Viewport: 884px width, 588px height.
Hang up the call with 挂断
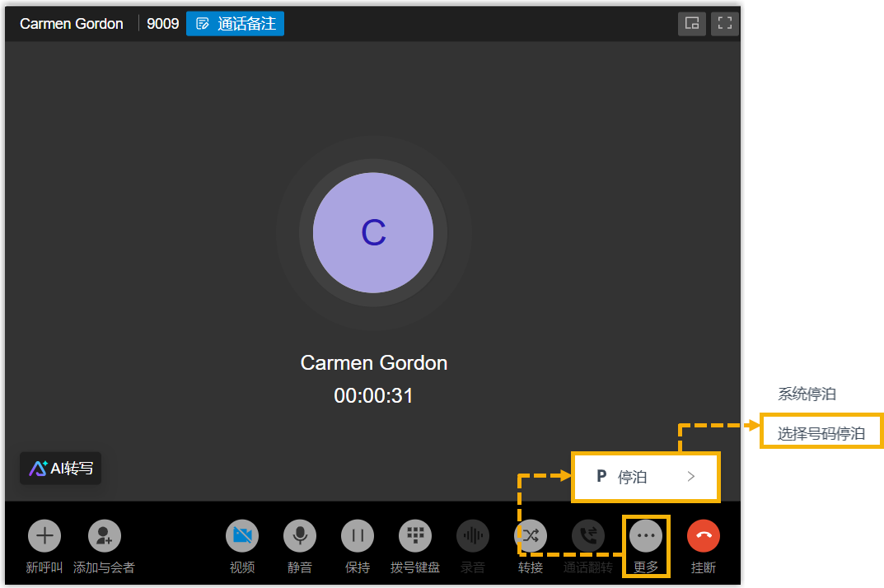(x=704, y=536)
